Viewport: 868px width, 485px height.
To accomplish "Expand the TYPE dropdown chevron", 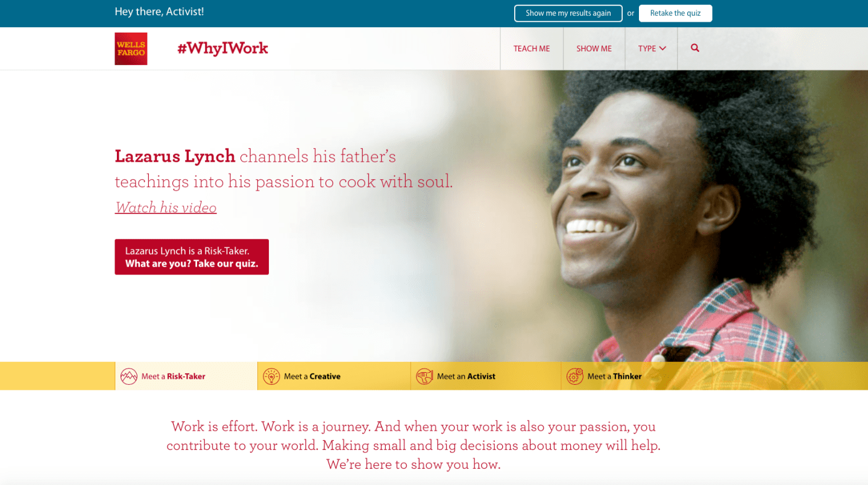I will tap(662, 48).
